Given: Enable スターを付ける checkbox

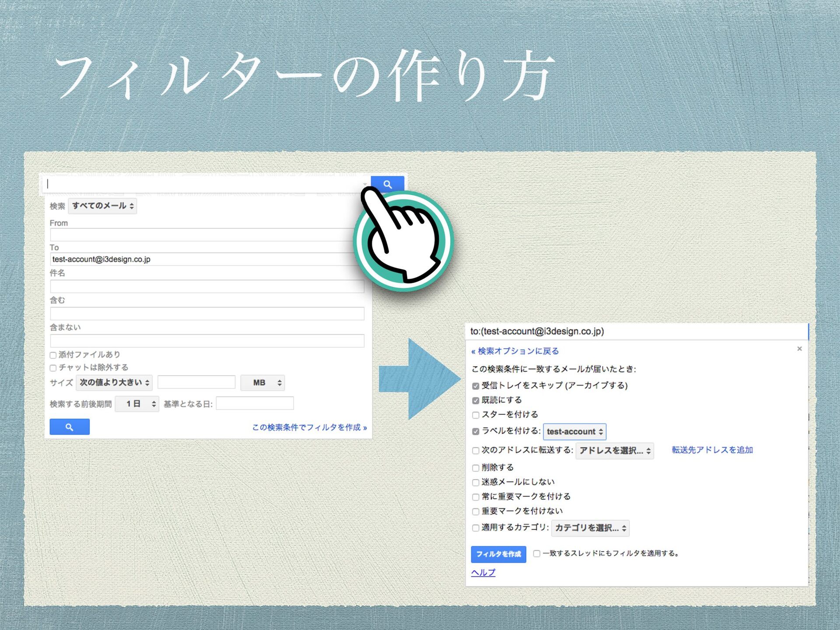Looking at the screenshot, I should pos(476,415).
